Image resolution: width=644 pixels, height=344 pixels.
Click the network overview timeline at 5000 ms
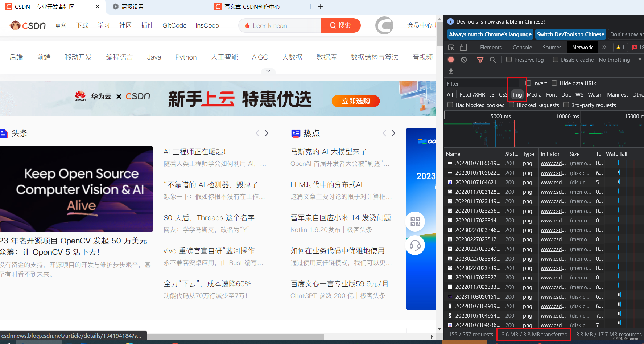[x=500, y=116]
